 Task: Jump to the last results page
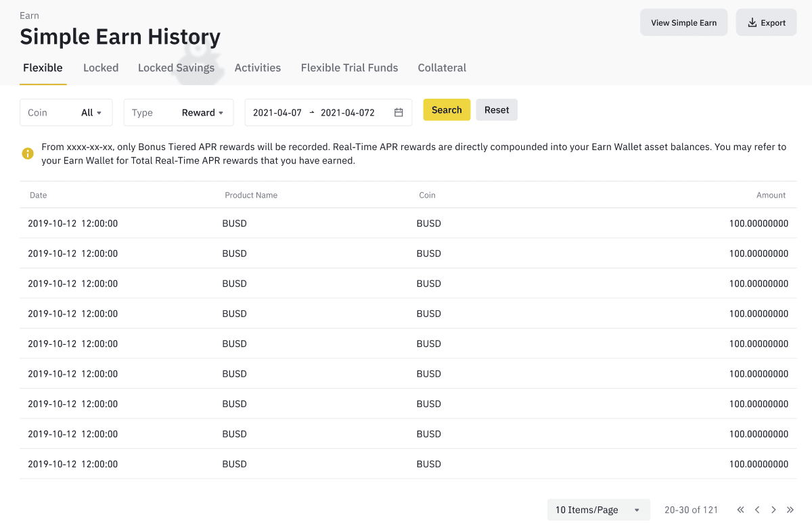pos(790,510)
